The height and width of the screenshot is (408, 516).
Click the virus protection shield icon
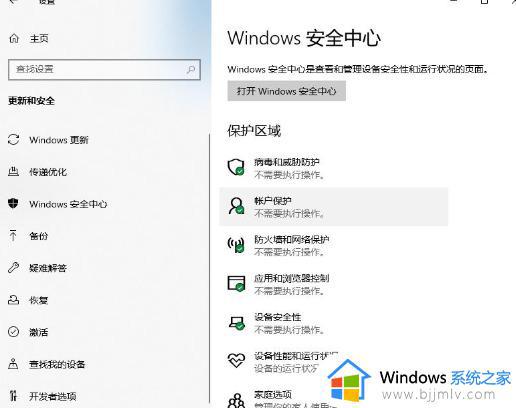click(236, 167)
